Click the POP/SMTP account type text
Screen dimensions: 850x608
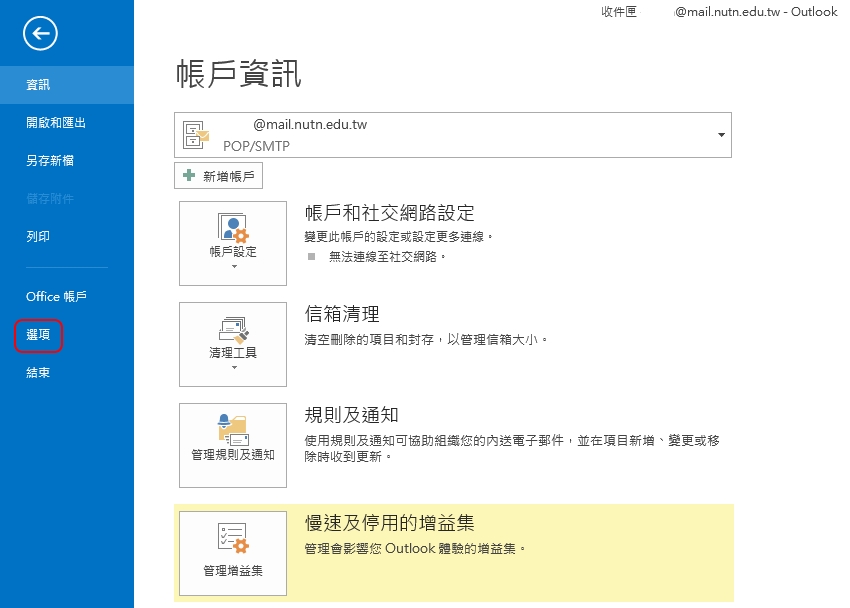256,146
